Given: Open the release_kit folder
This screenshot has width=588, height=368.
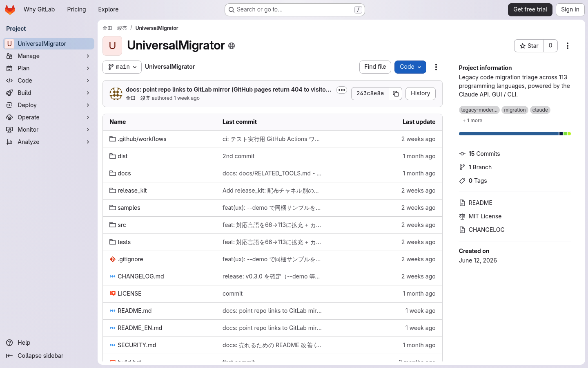Looking at the screenshot, I should pos(132,191).
